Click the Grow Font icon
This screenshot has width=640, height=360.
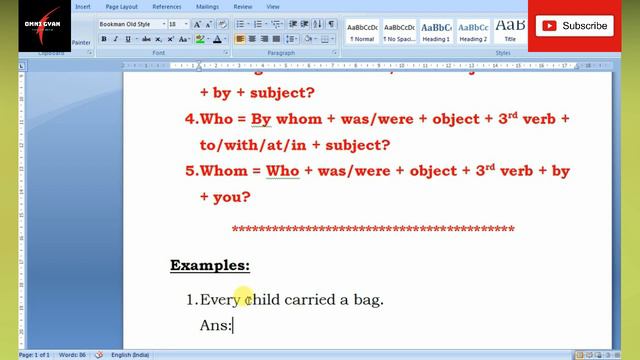coord(197,24)
